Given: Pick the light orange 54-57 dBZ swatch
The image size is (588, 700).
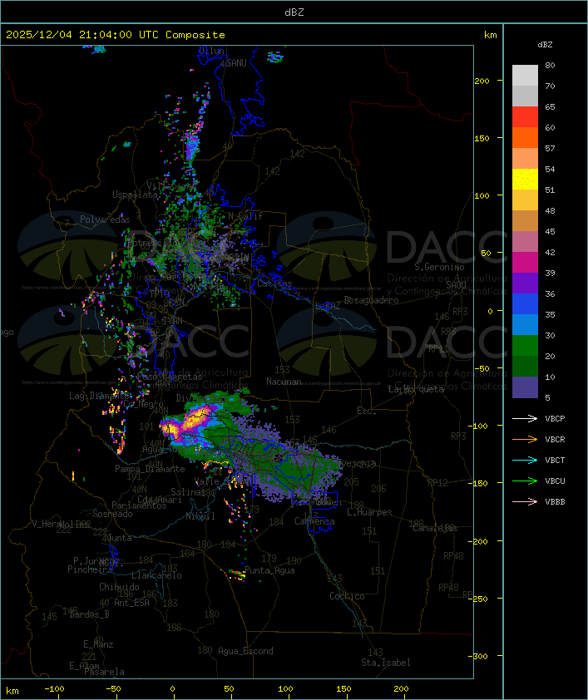Looking at the screenshot, I should 525,159.
